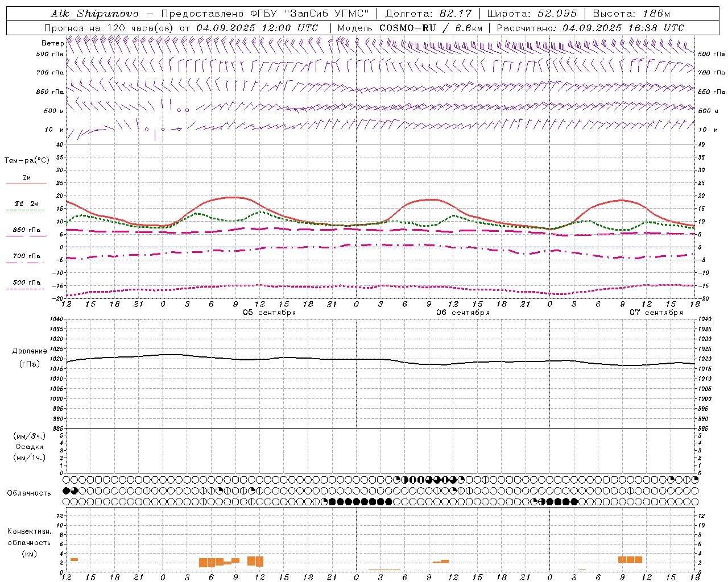This screenshot has height=582, width=728.
Task: Click the 'Тем-ра(°C)' temperature panel label
Action: click(27, 161)
